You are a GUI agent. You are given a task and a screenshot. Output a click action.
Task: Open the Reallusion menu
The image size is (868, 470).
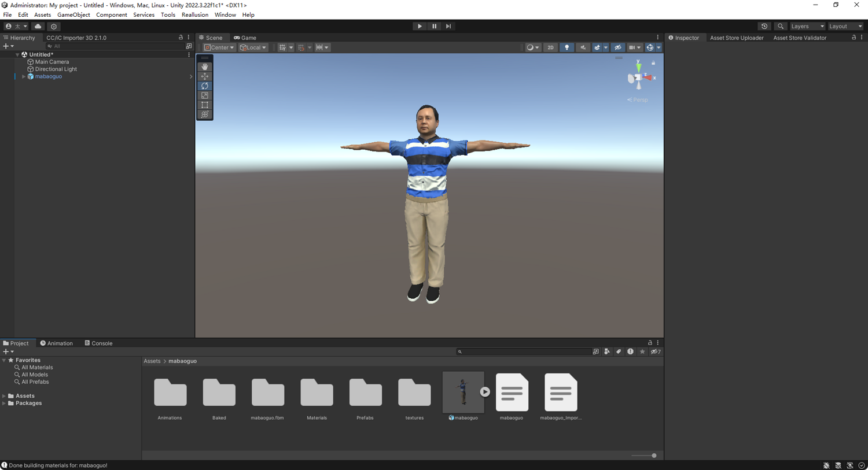click(x=194, y=14)
